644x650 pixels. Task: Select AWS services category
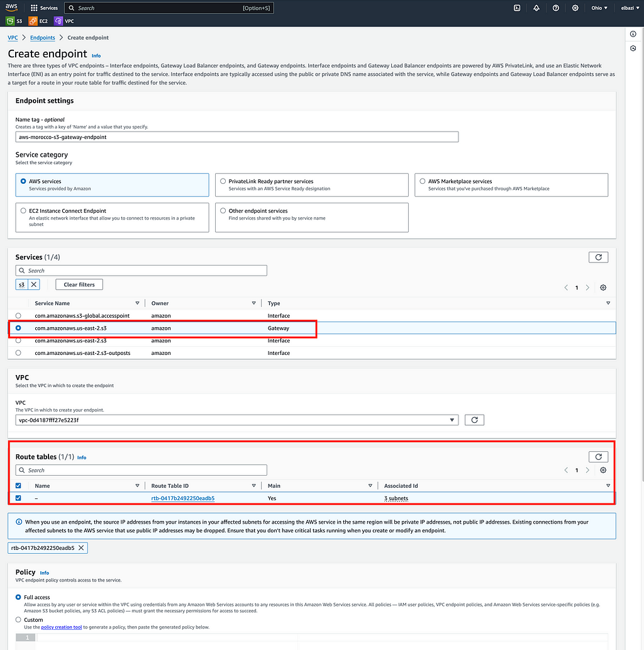(x=112, y=185)
